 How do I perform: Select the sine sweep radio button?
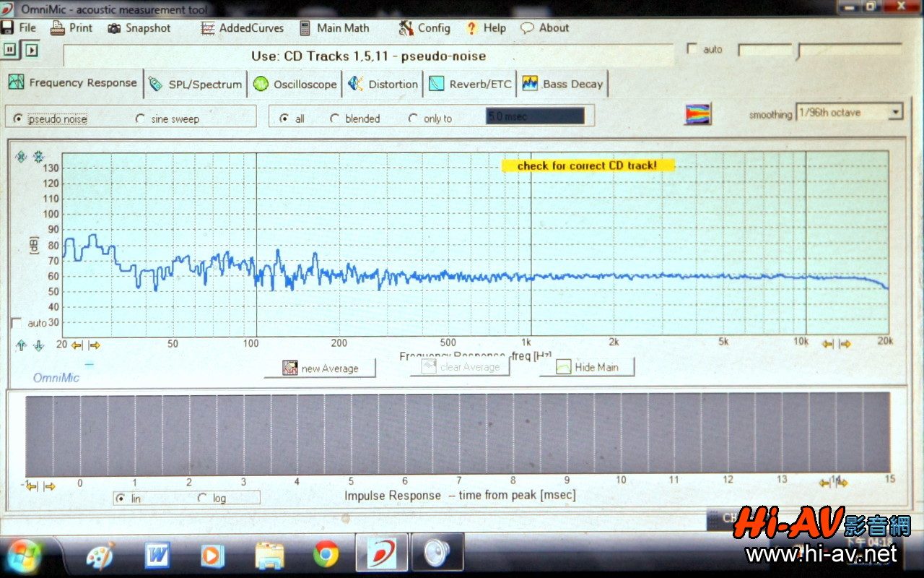click(140, 118)
